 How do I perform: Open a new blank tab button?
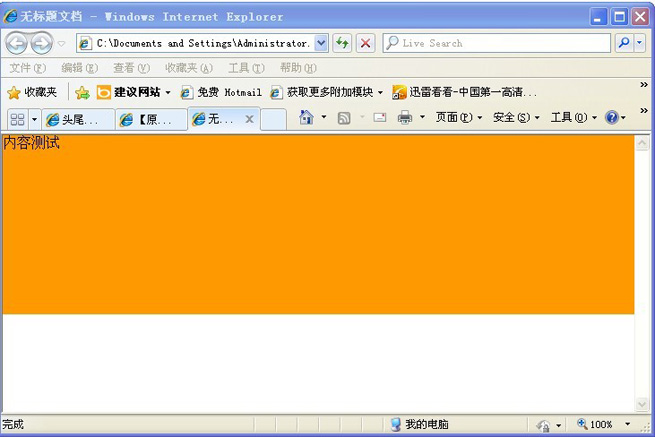point(274,119)
